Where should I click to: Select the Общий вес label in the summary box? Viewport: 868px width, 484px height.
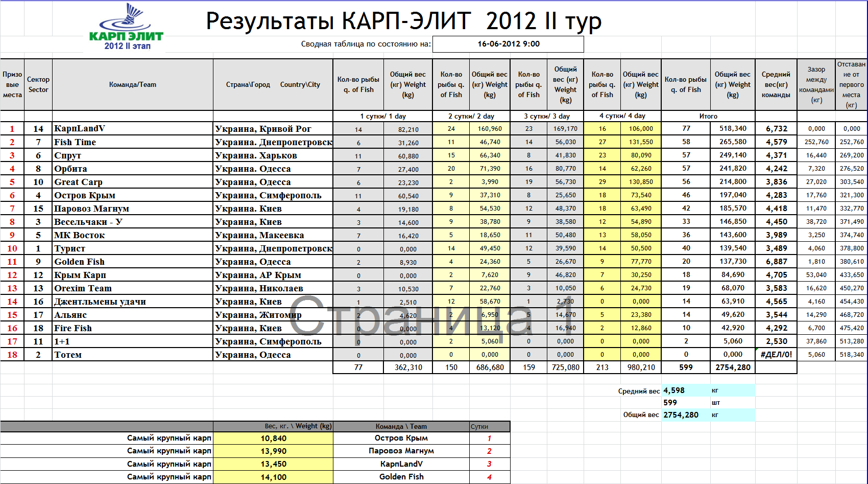click(641, 415)
